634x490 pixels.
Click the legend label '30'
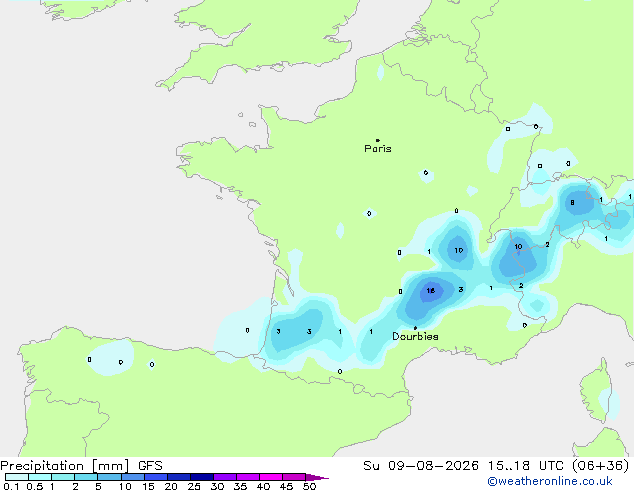217,486
